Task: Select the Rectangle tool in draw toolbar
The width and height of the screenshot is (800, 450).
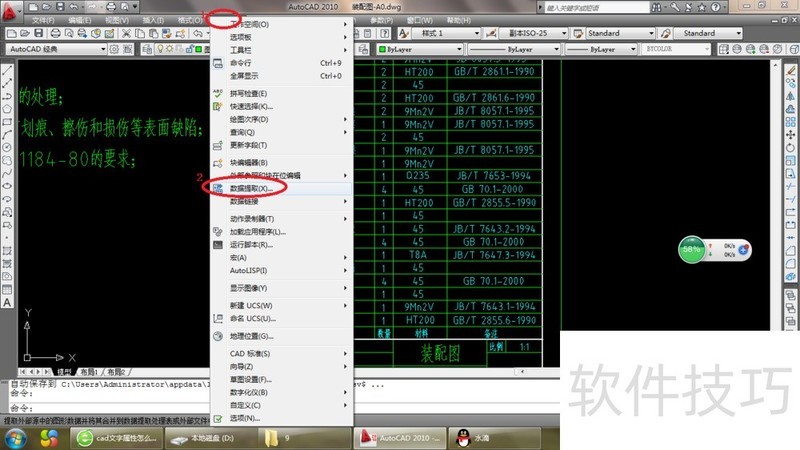Action: [7, 121]
